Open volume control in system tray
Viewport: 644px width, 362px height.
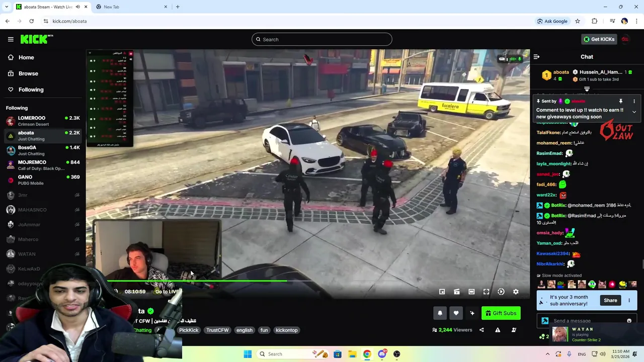coord(603,354)
